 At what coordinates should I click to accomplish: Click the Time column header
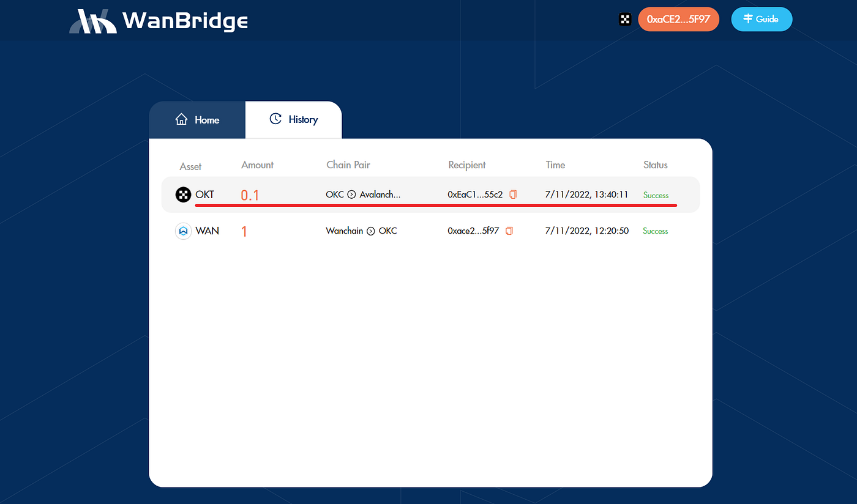tap(555, 165)
